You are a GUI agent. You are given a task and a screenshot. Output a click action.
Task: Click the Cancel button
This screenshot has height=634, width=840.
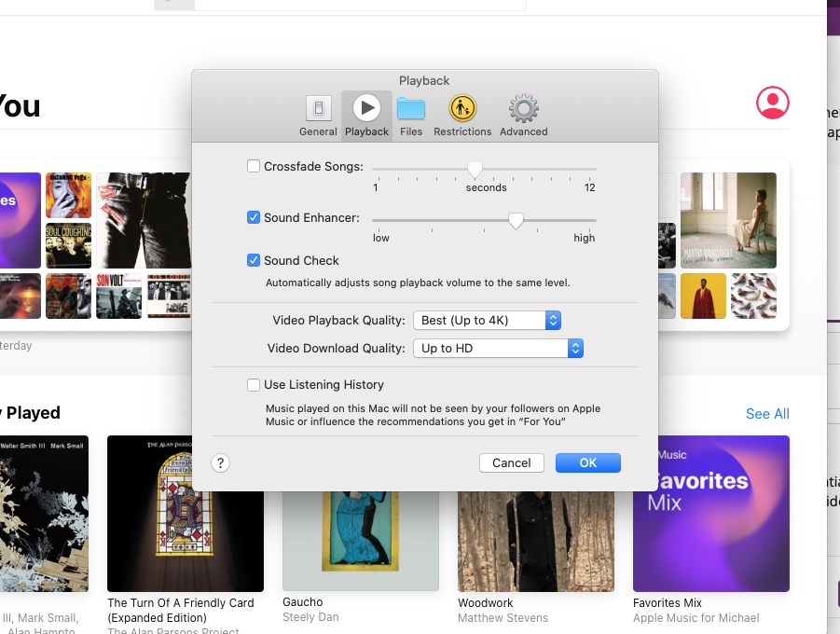tap(512, 463)
